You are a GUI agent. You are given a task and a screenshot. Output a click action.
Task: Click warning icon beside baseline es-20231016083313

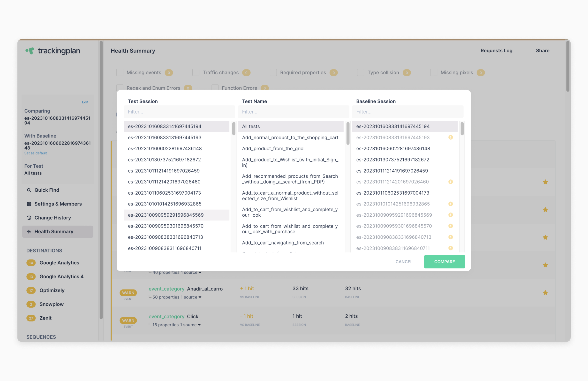pyautogui.click(x=450, y=137)
